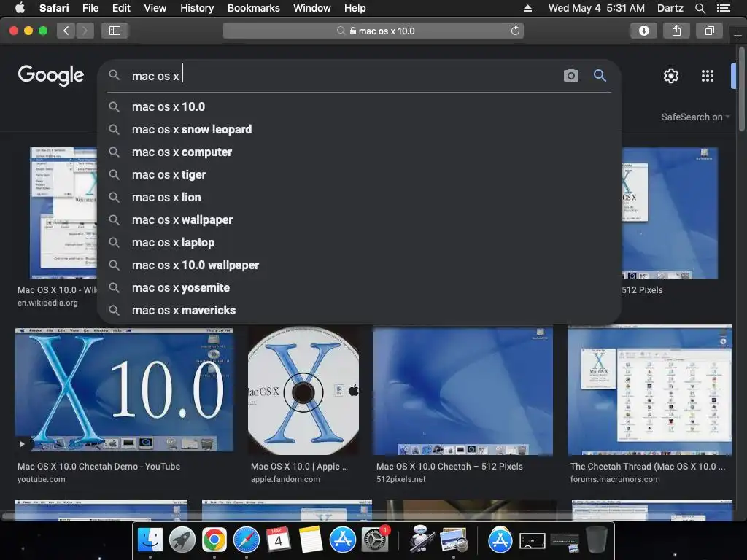The image size is (747, 560).
Task: Click the en.wikipedia.org source link
Action: (47, 303)
